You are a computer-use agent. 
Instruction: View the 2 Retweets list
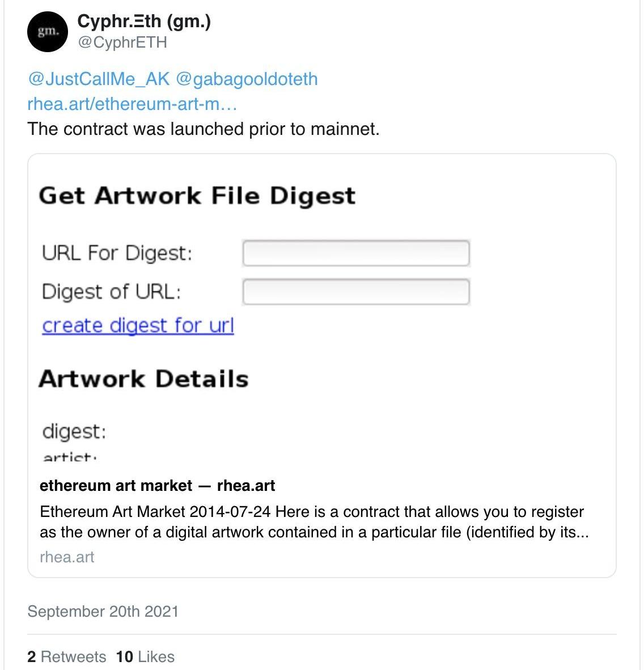pos(66,656)
